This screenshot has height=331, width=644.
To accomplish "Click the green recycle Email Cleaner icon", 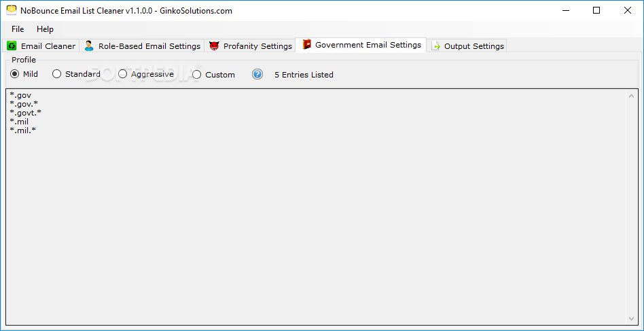I will tap(12, 46).
